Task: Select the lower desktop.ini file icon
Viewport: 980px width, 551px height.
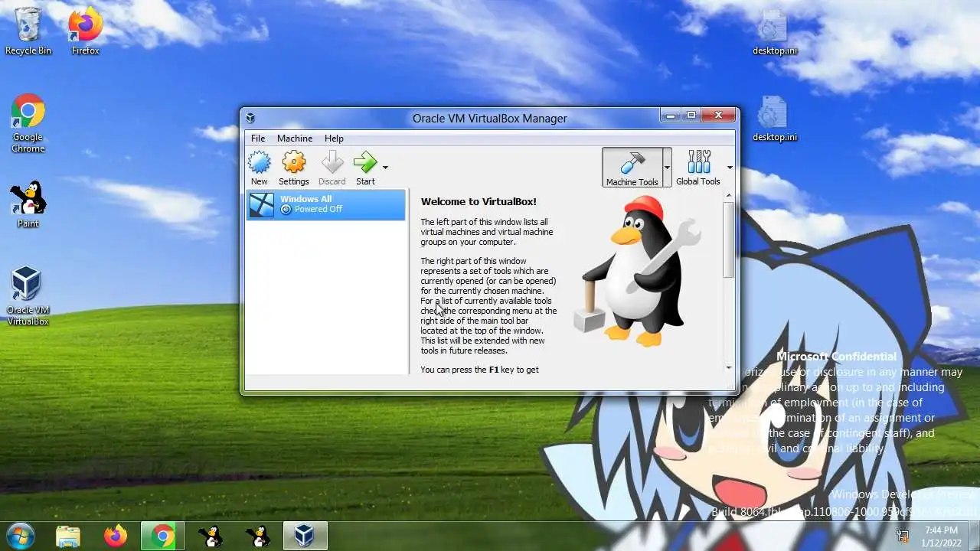Action: pos(774,119)
